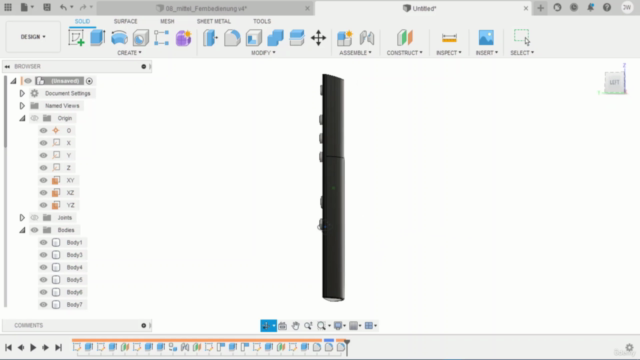Collapse the Origin folder
Image resolution: width=640 pixels, height=360 pixels.
(x=22, y=118)
